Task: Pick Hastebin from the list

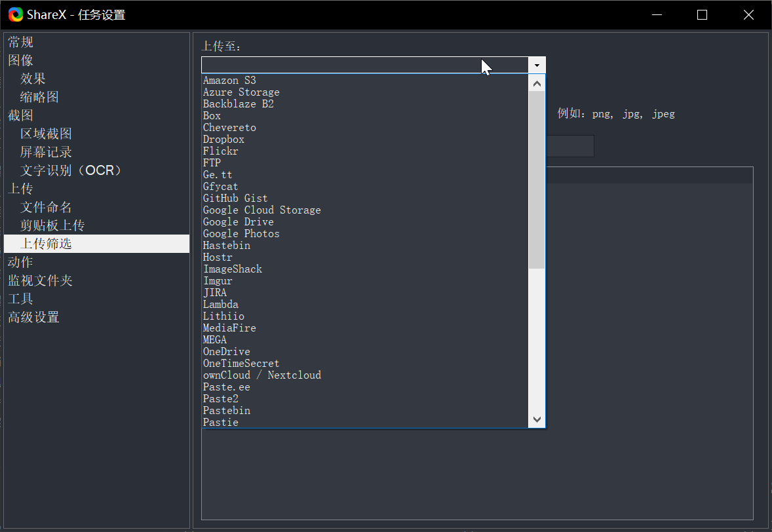Action: (x=365, y=246)
